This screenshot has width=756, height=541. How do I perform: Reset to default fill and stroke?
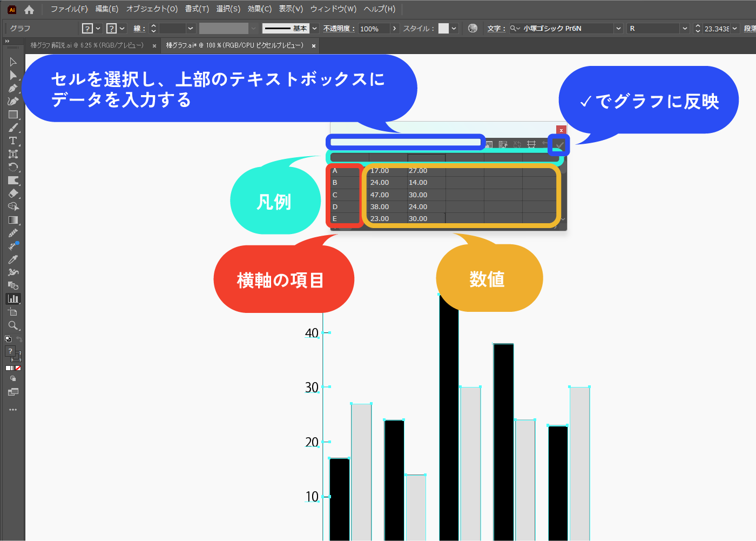8,339
